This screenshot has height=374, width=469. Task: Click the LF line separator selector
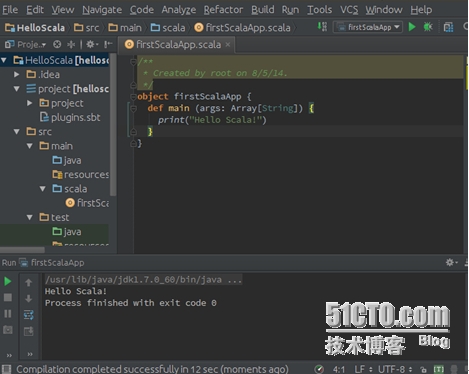(363, 369)
